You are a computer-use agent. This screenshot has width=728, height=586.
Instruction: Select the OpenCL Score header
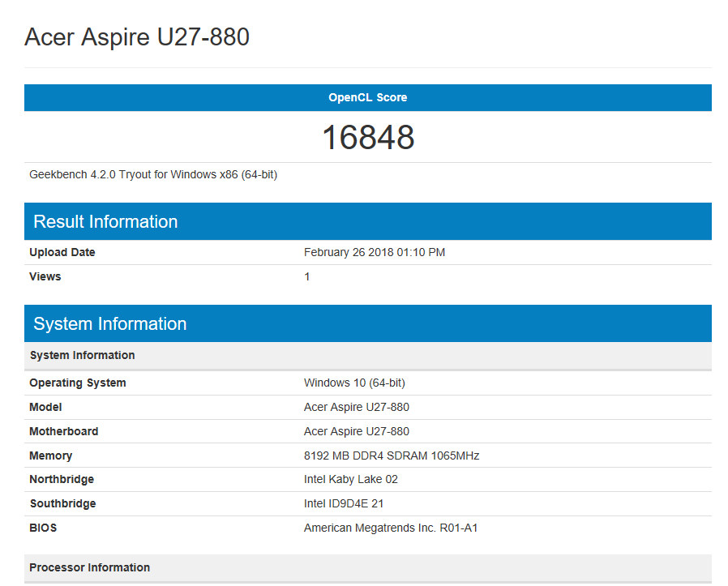(368, 97)
